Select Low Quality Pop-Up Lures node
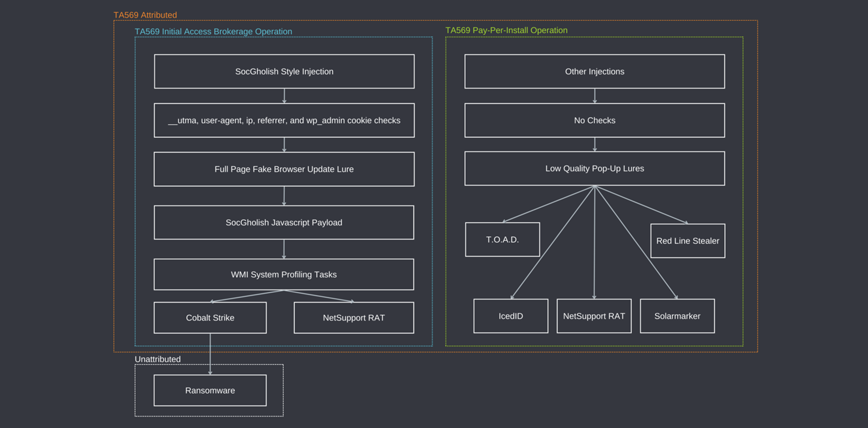 coord(595,169)
